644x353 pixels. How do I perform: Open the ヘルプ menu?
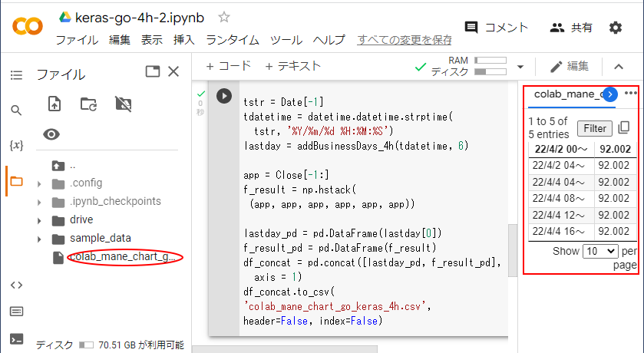pyautogui.click(x=329, y=40)
